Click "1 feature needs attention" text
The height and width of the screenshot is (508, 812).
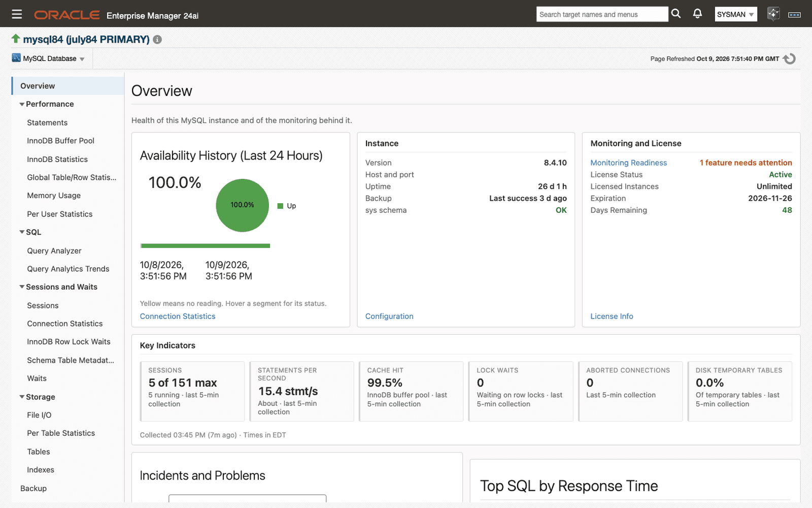746,163
